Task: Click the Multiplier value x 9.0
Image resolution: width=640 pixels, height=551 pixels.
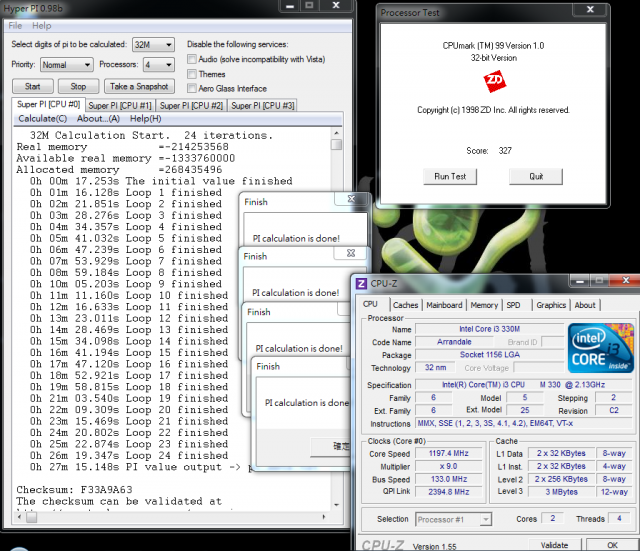Action: 449,466
